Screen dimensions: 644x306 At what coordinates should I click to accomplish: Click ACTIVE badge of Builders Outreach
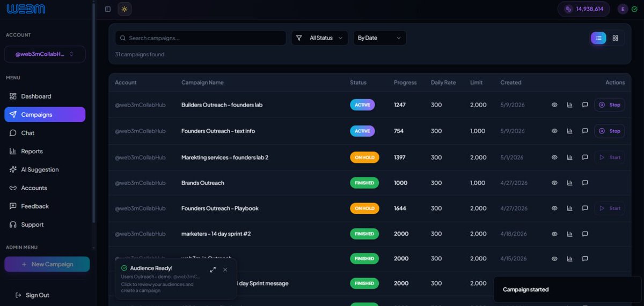(x=362, y=105)
